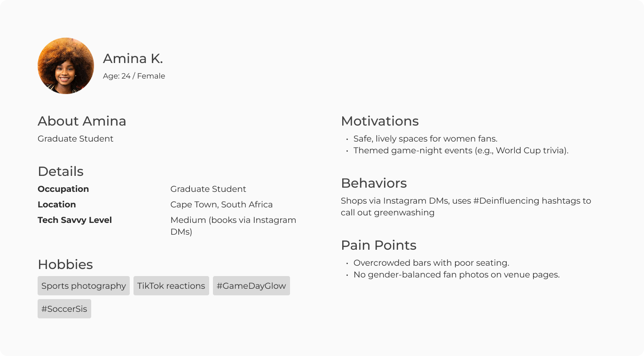The image size is (644, 356).
Task: Click the safe, lively spaces bullet
Action: click(425, 139)
